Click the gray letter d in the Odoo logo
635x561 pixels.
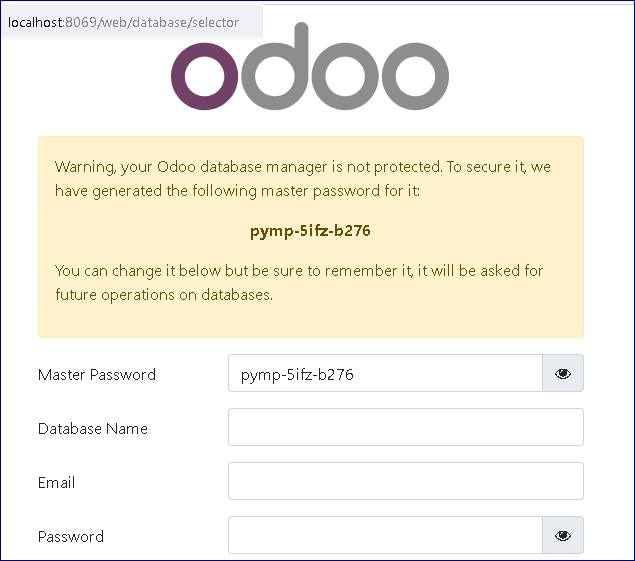click(275, 66)
